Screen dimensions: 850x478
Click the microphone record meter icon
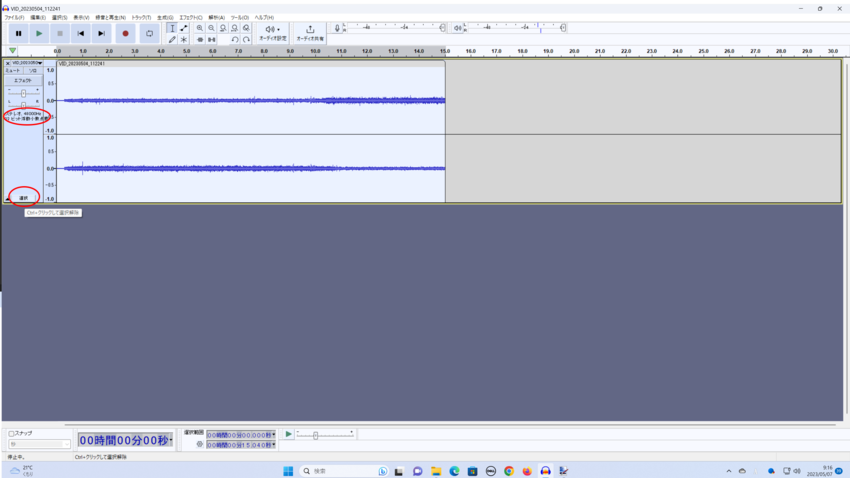coord(337,28)
